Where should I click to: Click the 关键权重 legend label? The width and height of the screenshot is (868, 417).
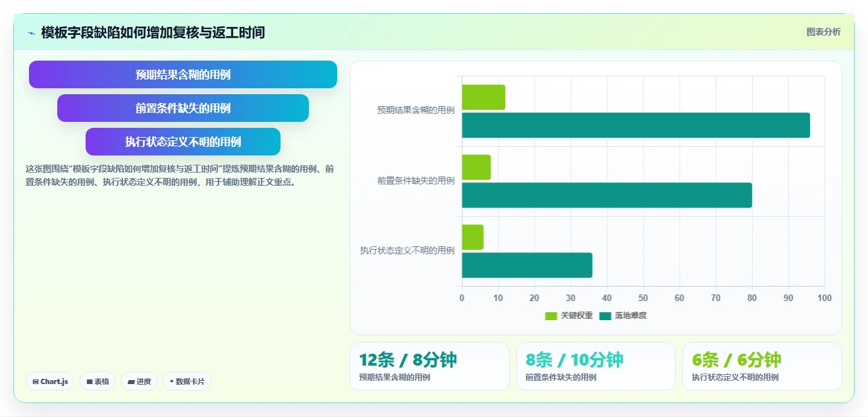576,316
